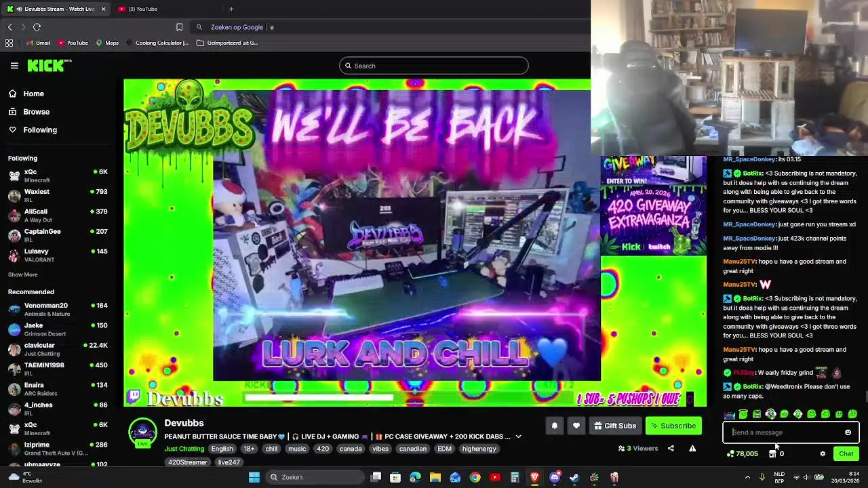Open Windows Start menu

click(x=254, y=477)
